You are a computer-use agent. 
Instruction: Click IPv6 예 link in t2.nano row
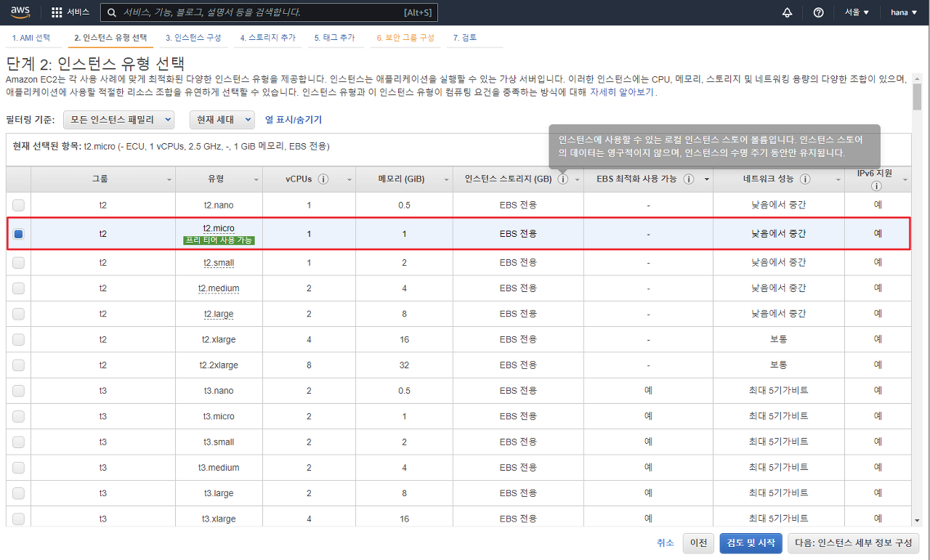(878, 205)
